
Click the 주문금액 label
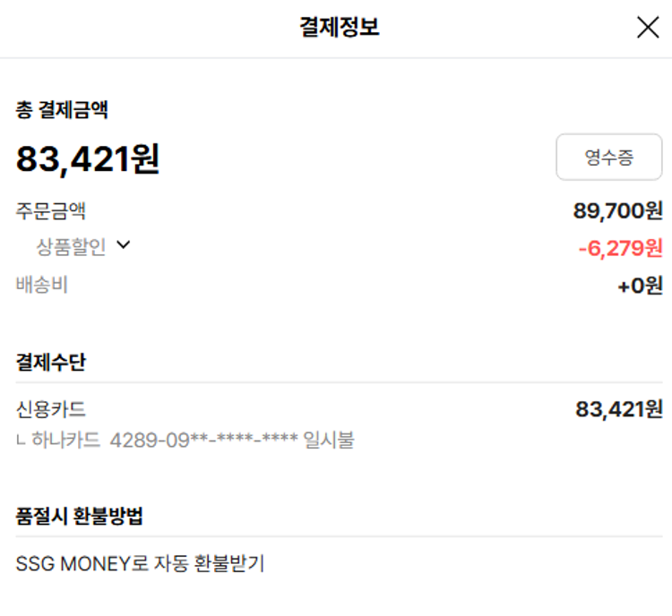(51, 211)
